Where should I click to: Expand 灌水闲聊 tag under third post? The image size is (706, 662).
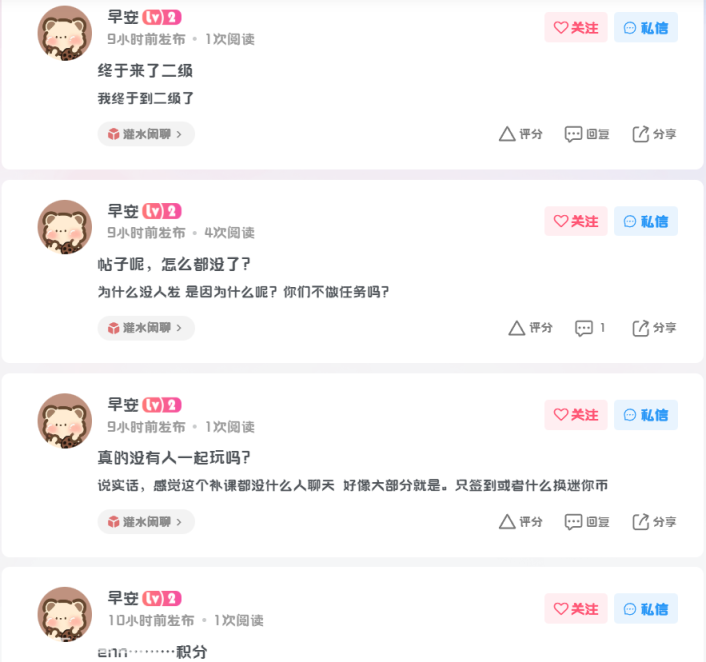[x=146, y=522]
